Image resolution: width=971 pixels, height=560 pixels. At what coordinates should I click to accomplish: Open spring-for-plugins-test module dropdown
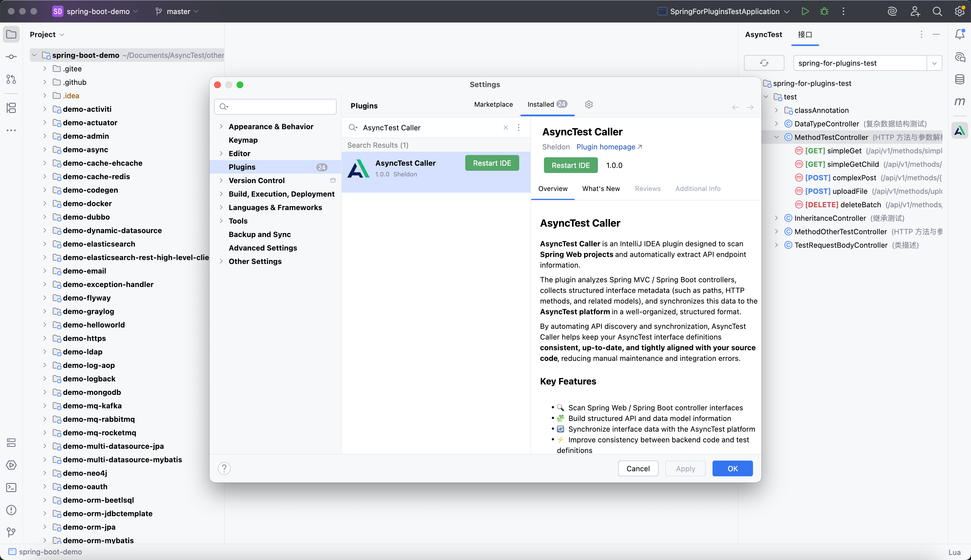pos(934,63)
